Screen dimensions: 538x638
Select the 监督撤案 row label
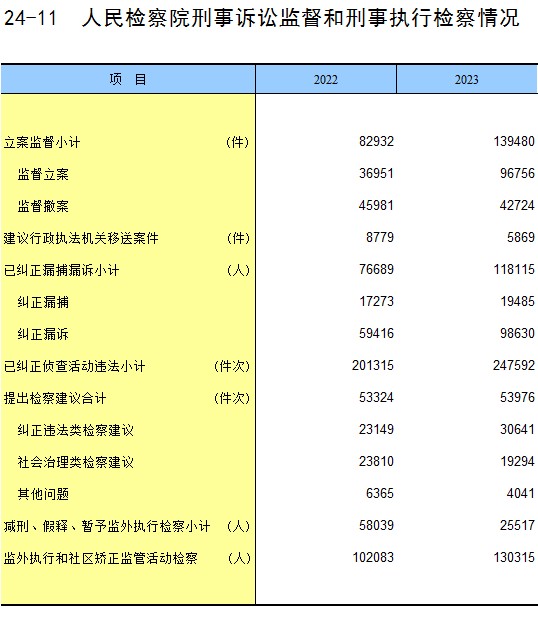coord(43,206)
